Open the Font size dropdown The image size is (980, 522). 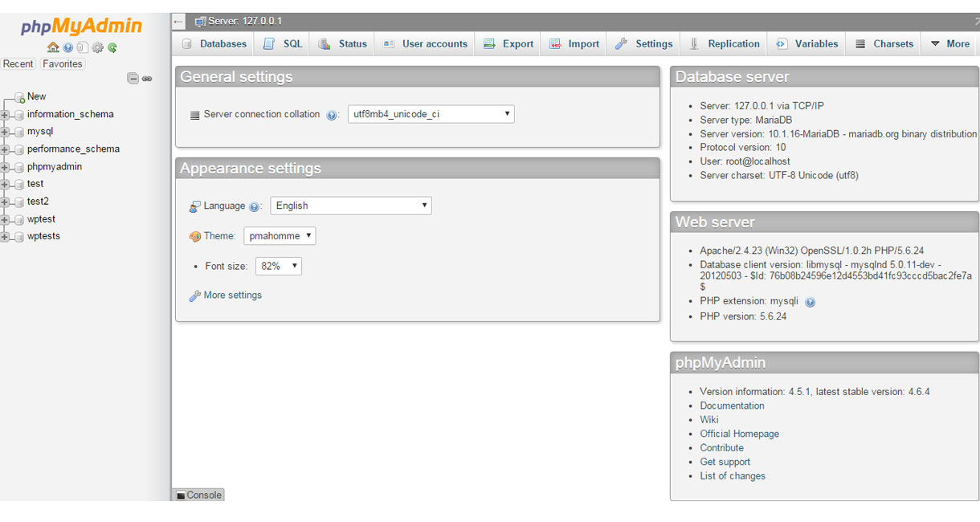point(278,266)
